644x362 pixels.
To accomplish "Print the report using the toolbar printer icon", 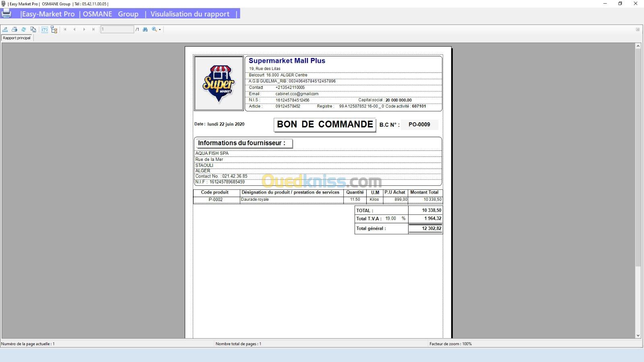I will click(x=14, y=29).
